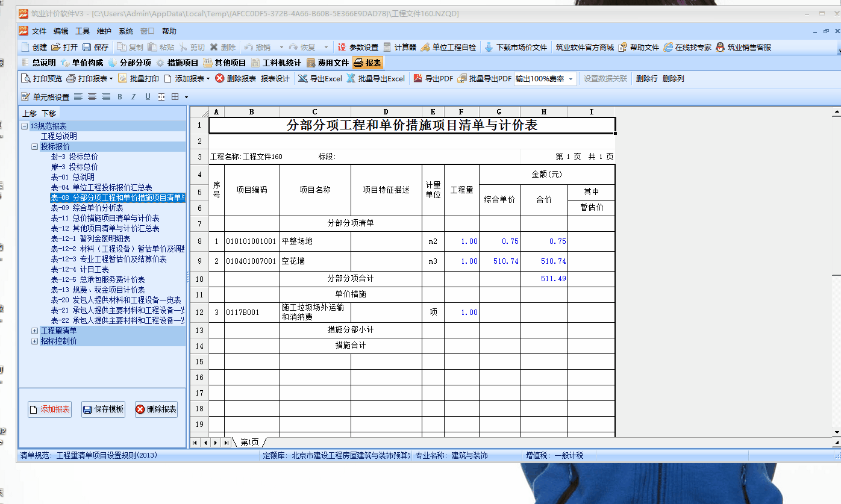Open the 计算器 calculator tool
This screenshot has height=504, width=841.
[388, 47]
